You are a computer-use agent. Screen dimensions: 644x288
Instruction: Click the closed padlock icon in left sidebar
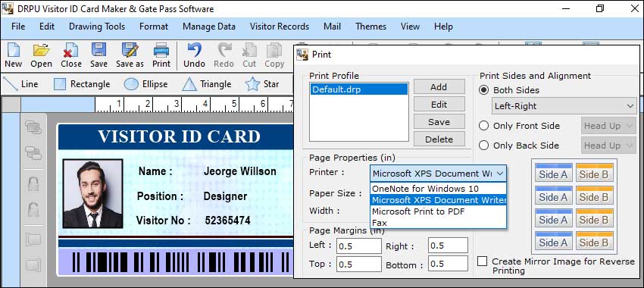pyautogui.click(x=33, y=183)
